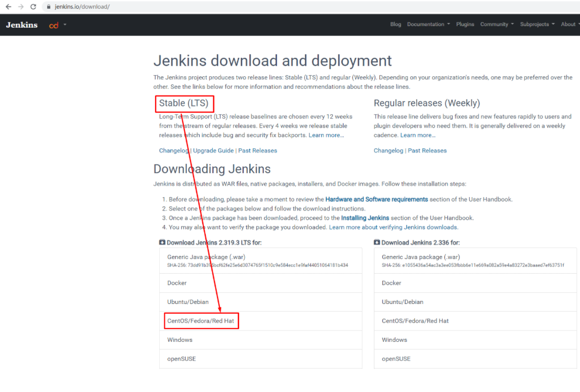Select Windows under LTS downloads
The width and height of the screenshot is (580, 392).
click(x=261, y=340)
